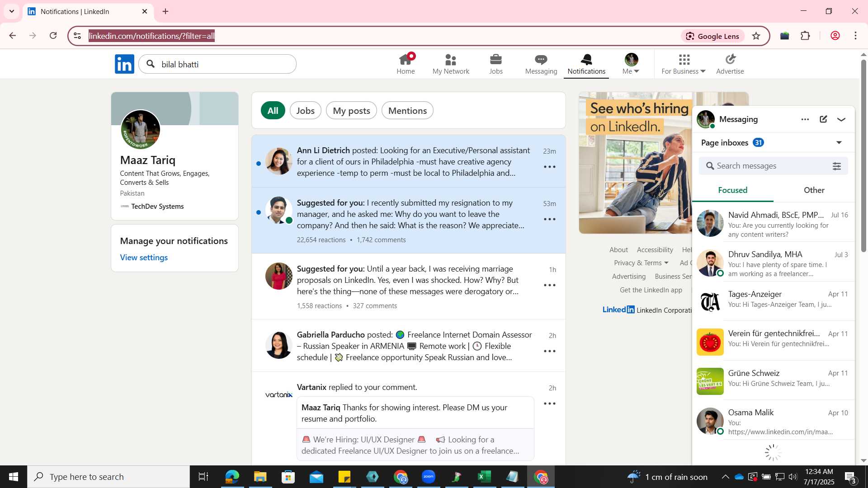Go back in browser
The width and height of the screenshot is (868, 488).
(x=12, y=36)
